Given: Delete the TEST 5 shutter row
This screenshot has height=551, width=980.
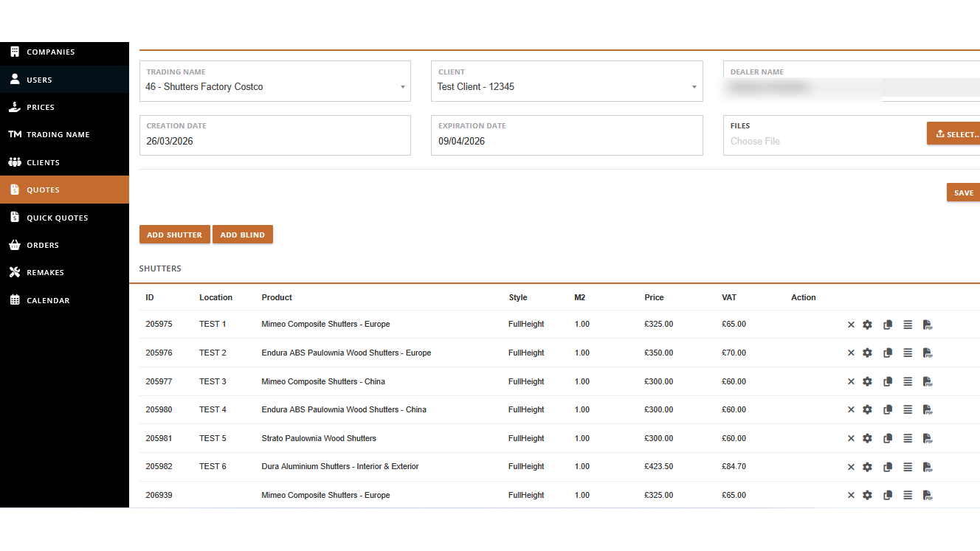Looking at the screenshot, I should pos(851,439).
